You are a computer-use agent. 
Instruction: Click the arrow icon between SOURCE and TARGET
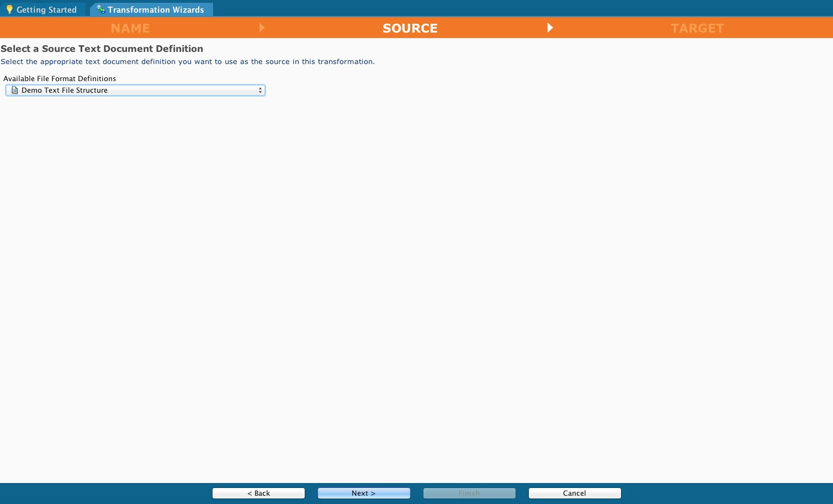coord(550,28)
